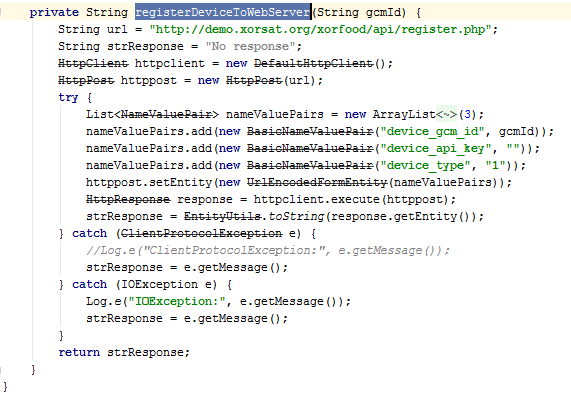Click the highlighted registerDeviceToWebServer method name
The width and height of the screenshot is (571, 409).
click(223, 12)
